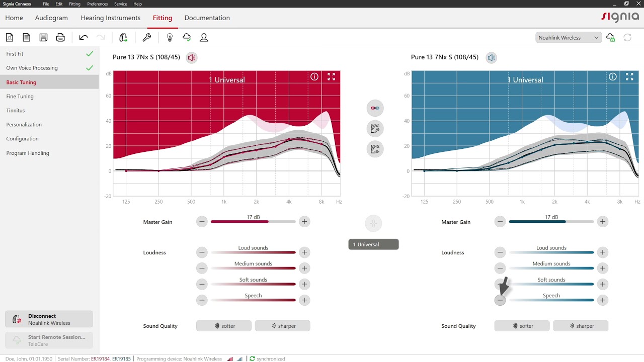This screenshot has height=362, width=644.
Task: Click the right softer Sound Quality button
Action: 522,326
